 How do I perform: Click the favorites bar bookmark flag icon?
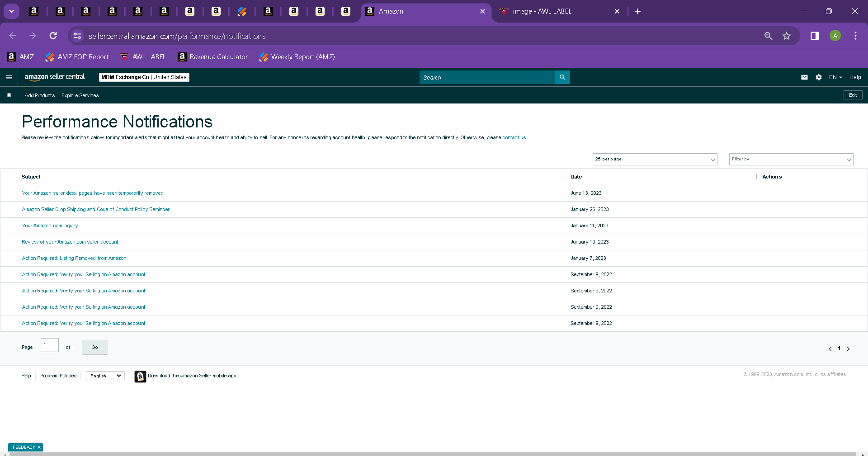9,95
